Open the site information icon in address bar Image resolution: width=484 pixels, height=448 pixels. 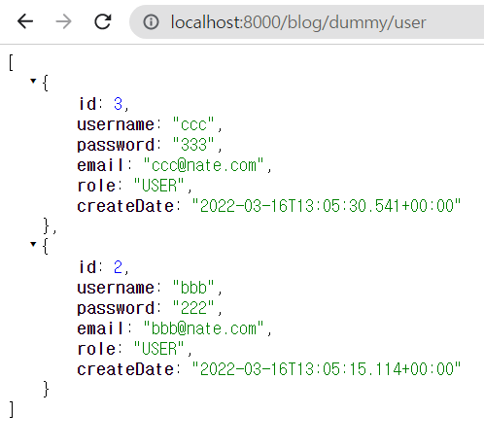(151, 22)
